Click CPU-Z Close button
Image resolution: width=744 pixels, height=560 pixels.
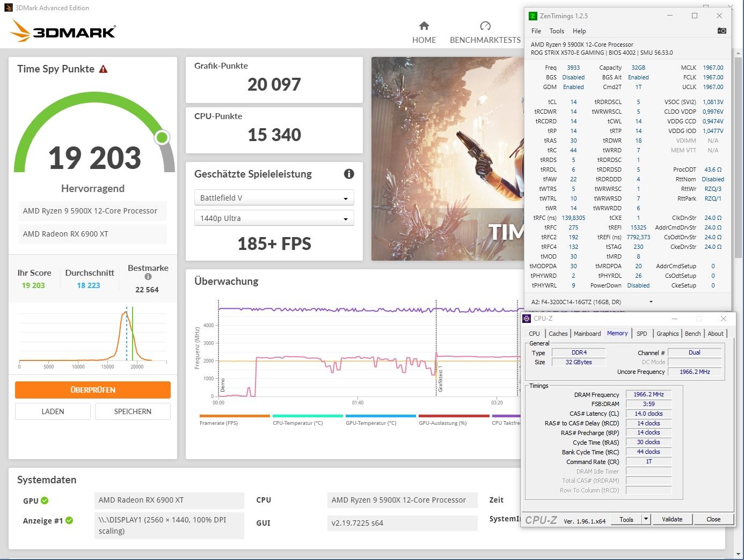[713, 519]
